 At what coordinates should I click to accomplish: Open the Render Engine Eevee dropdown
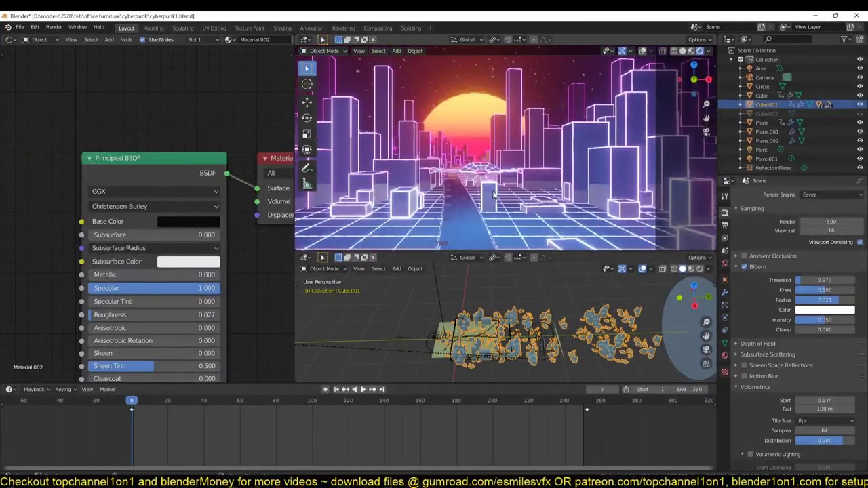(x=831, y=195)
